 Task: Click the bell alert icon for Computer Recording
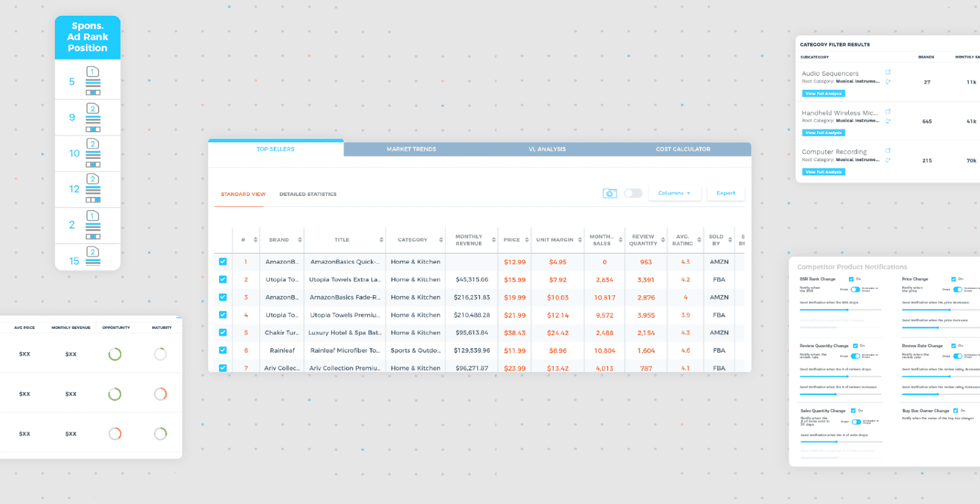click(x=888, y=160)
